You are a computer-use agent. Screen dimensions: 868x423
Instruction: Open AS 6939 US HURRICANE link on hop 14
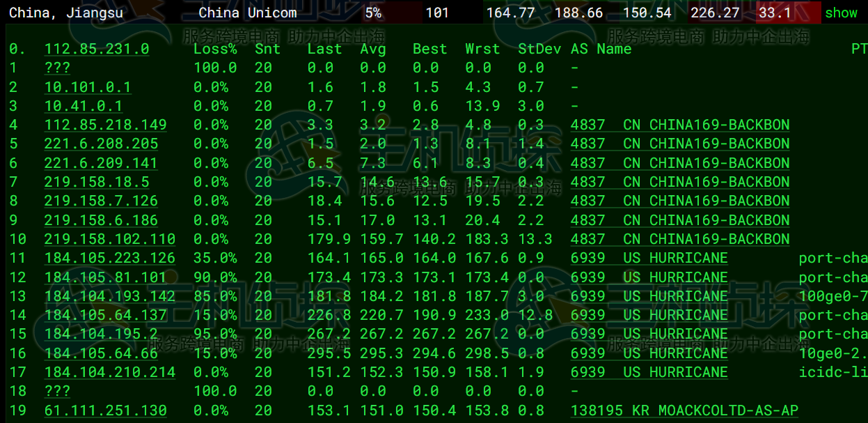[x=649, y=315]
